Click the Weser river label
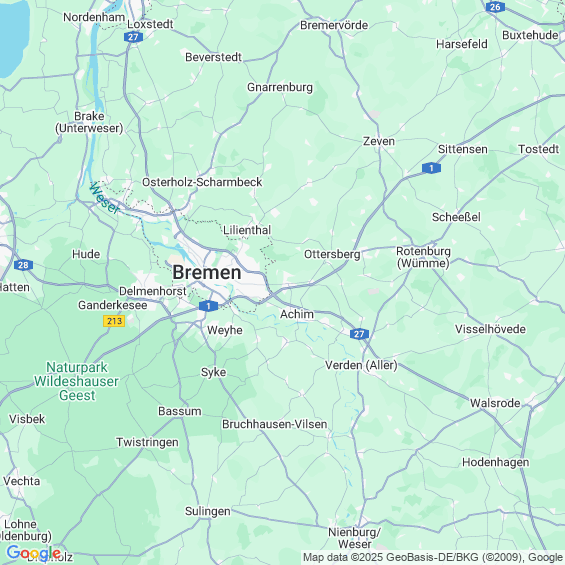Image resolution: width=565 pixels, height=565 pixels. tap(104, 198)
